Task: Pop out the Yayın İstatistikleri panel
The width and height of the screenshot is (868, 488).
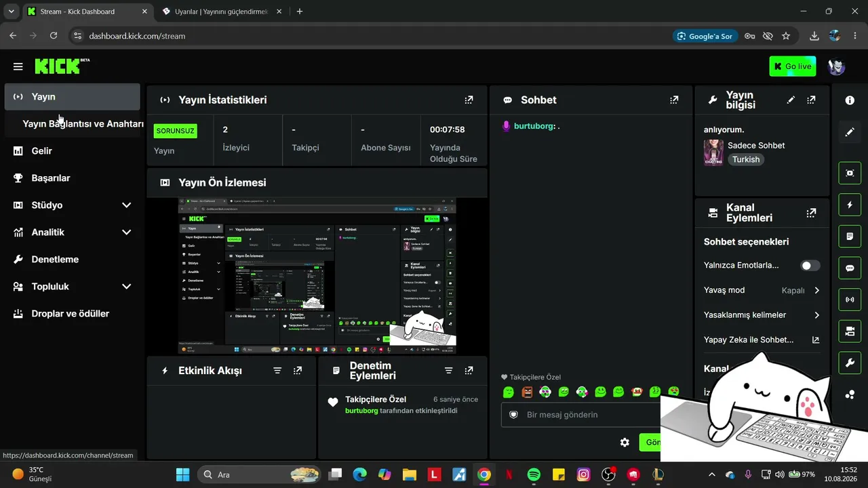Action: [469, 100]
